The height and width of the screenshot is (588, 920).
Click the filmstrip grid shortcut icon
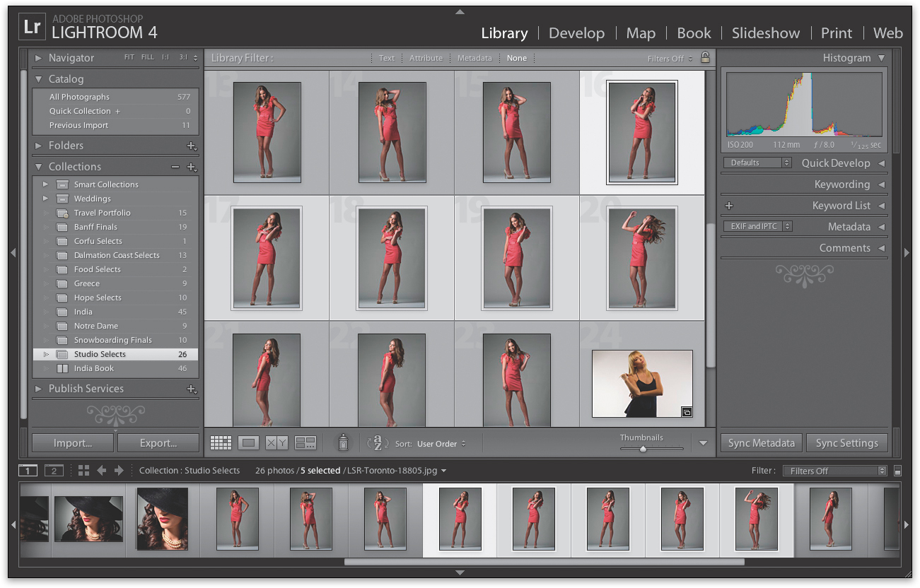(x=83, y=471)
